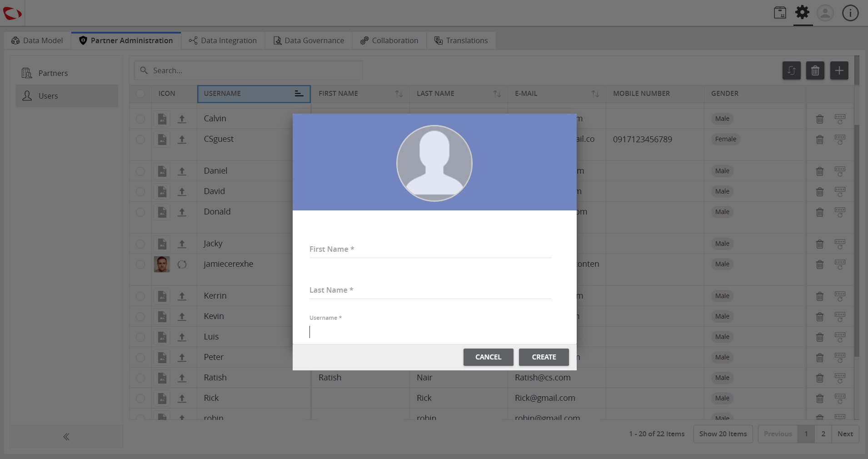
Task: Select the Rick row checkbox
Action: tap(140, 399)
